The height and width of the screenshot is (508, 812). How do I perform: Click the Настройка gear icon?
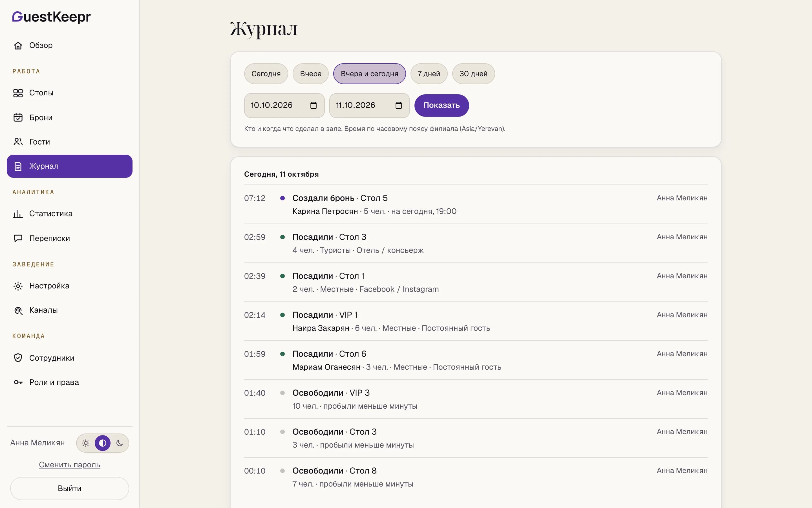[x=18, y=286]
